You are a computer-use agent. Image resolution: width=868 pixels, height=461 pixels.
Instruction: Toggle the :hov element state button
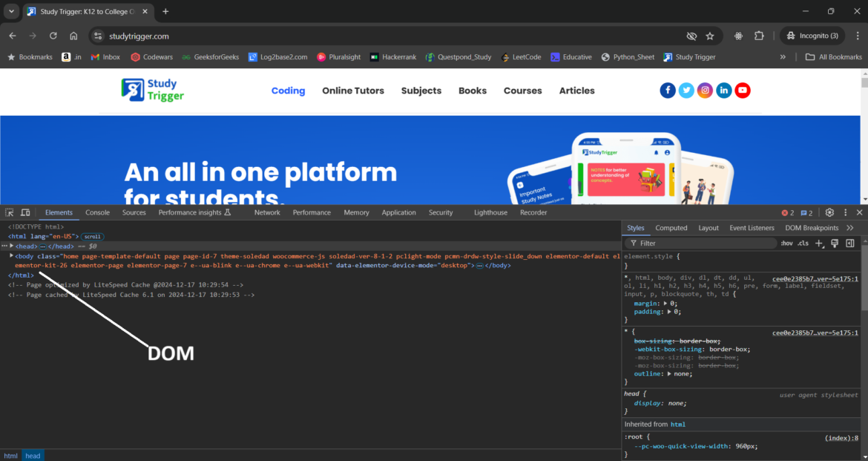pos(786,243)
